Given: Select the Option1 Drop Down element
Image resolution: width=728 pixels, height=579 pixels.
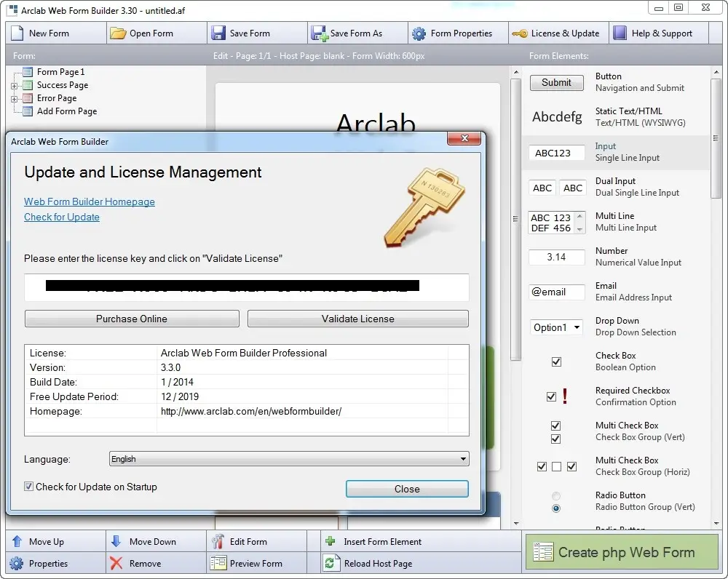Looking at the screenshot, I should coord(556,327).
